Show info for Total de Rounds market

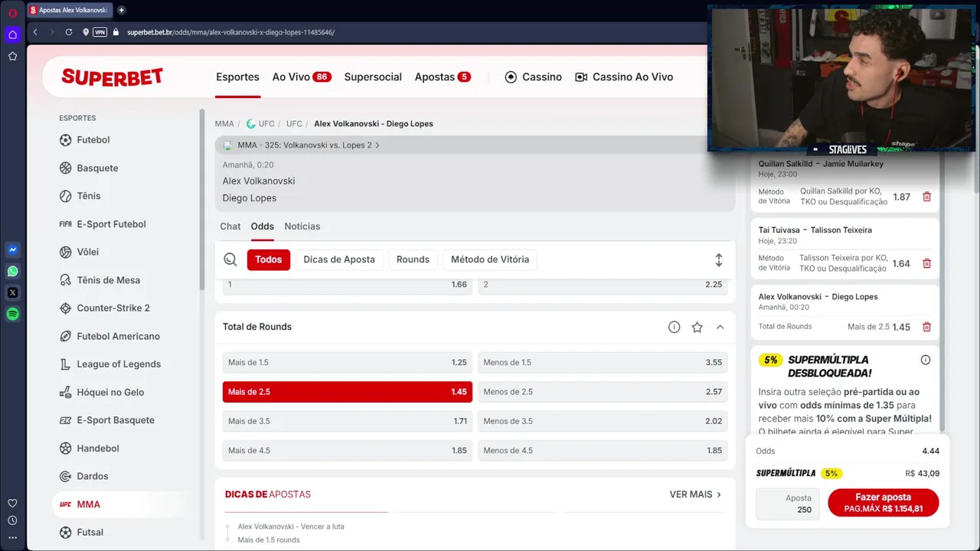click(x=674, y=327)
